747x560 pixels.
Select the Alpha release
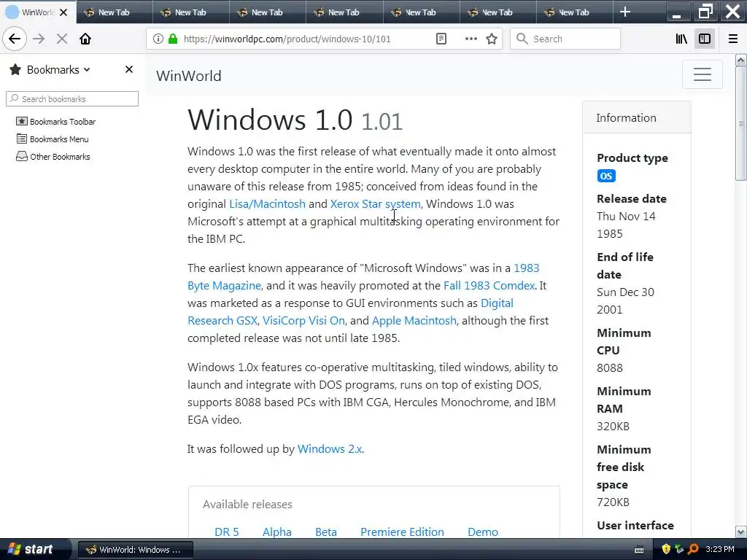tap(276, 532)
